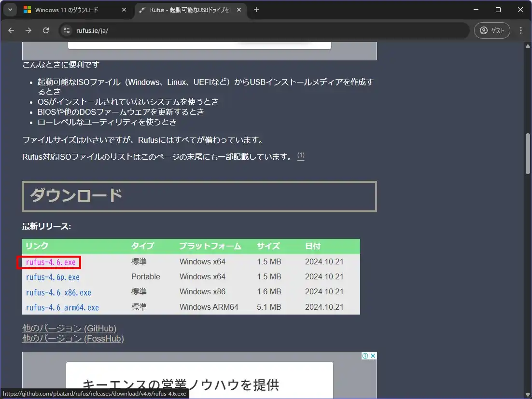
Task: Download rufus-4.6_x86.exe
Action: coord(58,292)
